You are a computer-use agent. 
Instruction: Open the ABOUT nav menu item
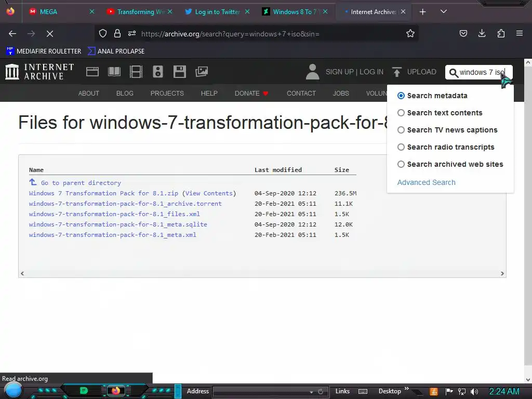click(88, 94)
